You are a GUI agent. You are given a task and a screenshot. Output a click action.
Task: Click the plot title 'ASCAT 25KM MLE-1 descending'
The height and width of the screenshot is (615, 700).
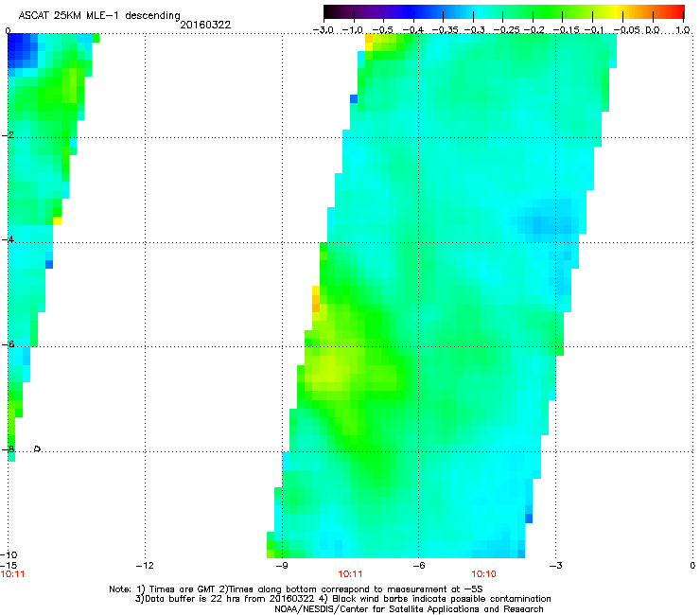pos(99,15)
